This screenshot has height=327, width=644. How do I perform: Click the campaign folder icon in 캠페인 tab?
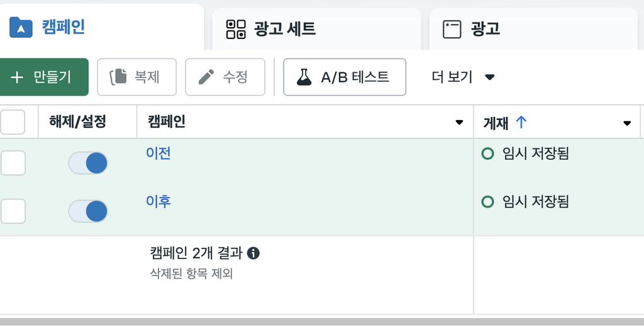click(21, 27)
